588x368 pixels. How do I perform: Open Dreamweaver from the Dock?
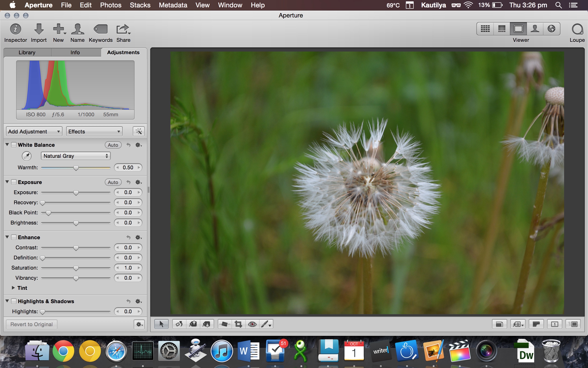point(525,351)
